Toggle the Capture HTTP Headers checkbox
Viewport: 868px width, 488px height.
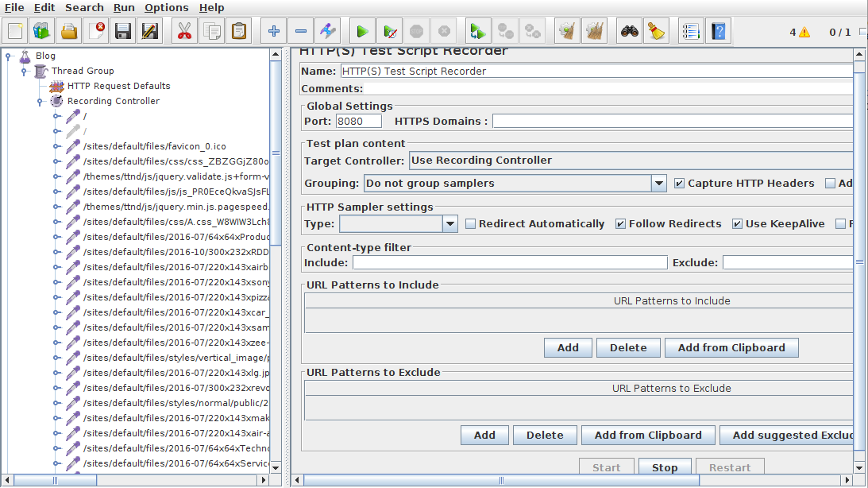click(679, 184)
